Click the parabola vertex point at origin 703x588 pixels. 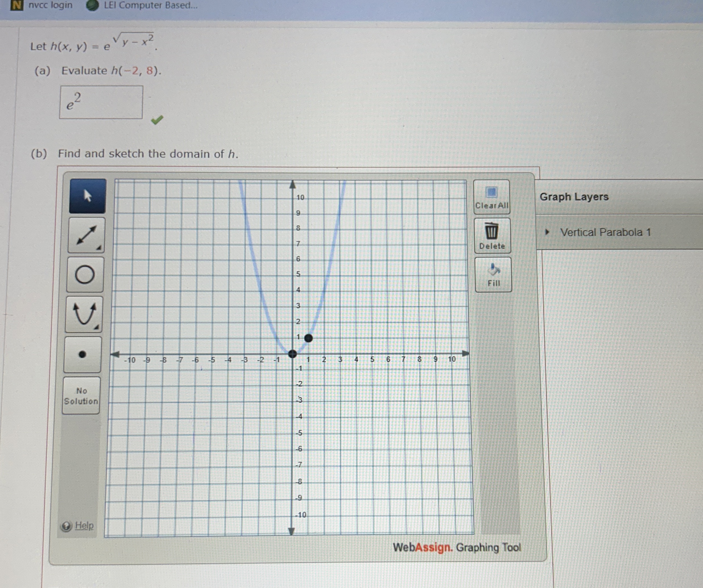point(292,353)
